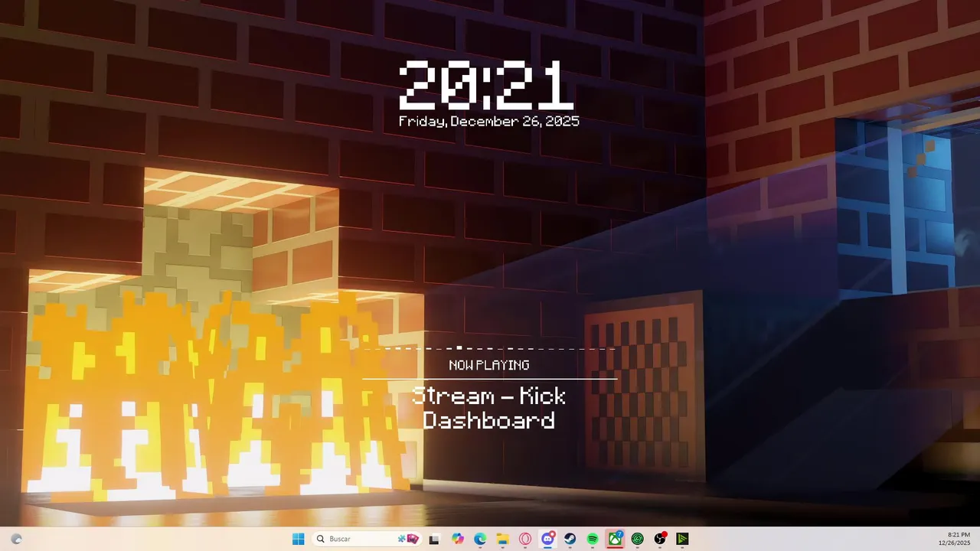Open the Task View taskbar icon
The width and height of the screenshot is (980, 551).
(x=434, y=539)
